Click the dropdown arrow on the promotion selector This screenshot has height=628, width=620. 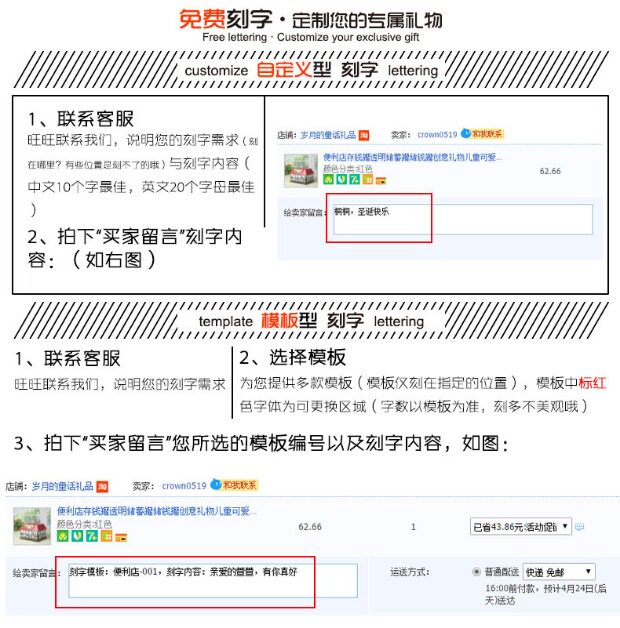(x=565, y=526)
